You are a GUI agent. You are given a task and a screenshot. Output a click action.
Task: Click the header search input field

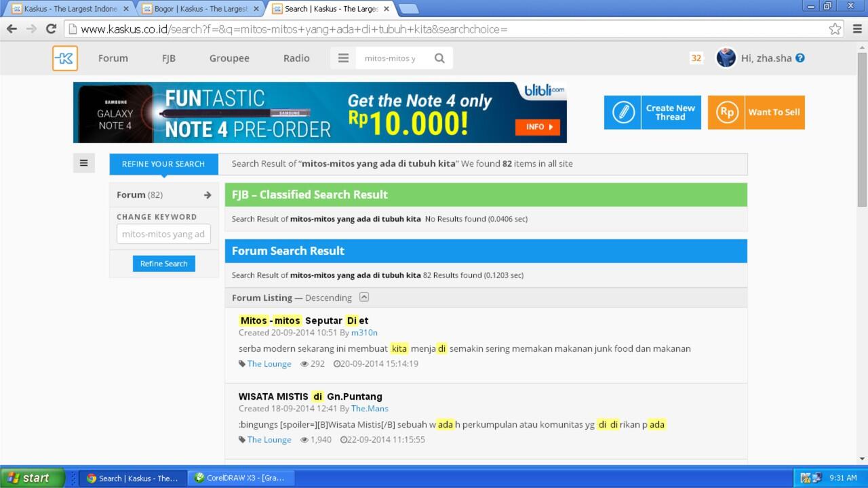coord(393,58)
